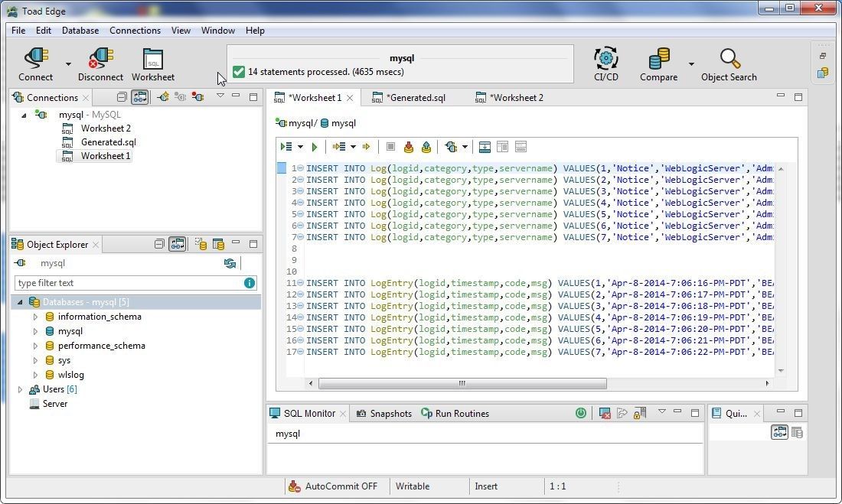Click the plug connection icon in editor toolbar
The width and height of the screenshot is (842, 504).
pos(451,147)
